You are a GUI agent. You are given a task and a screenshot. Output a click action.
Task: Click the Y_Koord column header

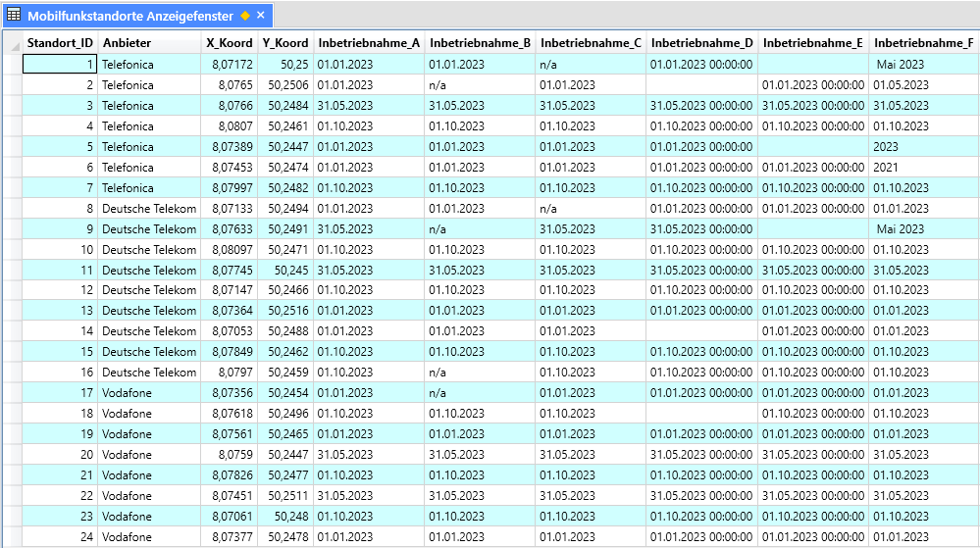[285, 43]
